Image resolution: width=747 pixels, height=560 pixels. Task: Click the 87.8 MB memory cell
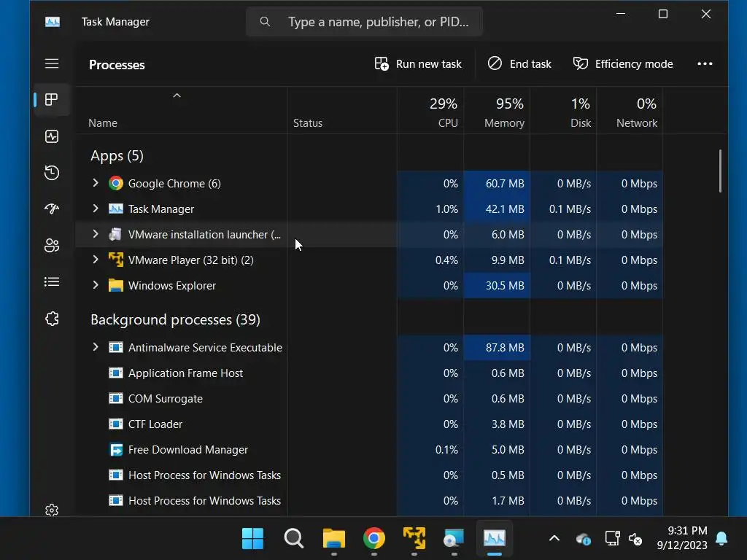pos(496,348)
